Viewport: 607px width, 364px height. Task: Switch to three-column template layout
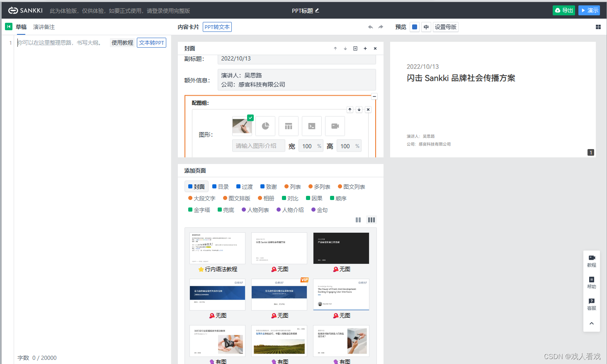(x=371, y=220)
